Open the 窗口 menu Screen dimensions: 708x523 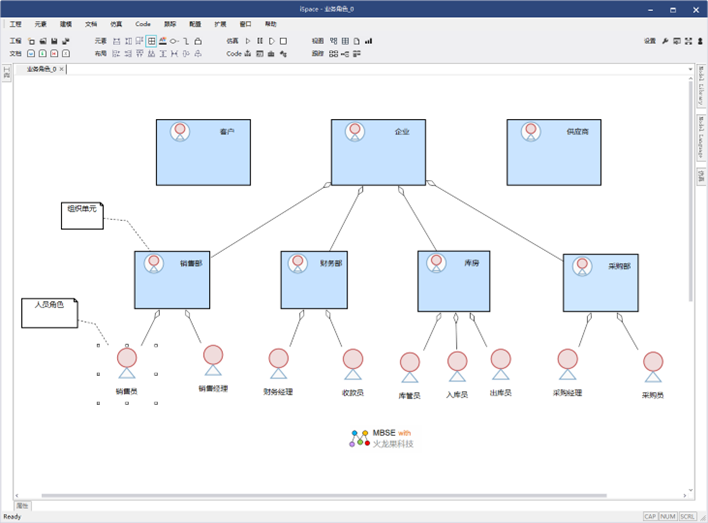click(245, 24)
